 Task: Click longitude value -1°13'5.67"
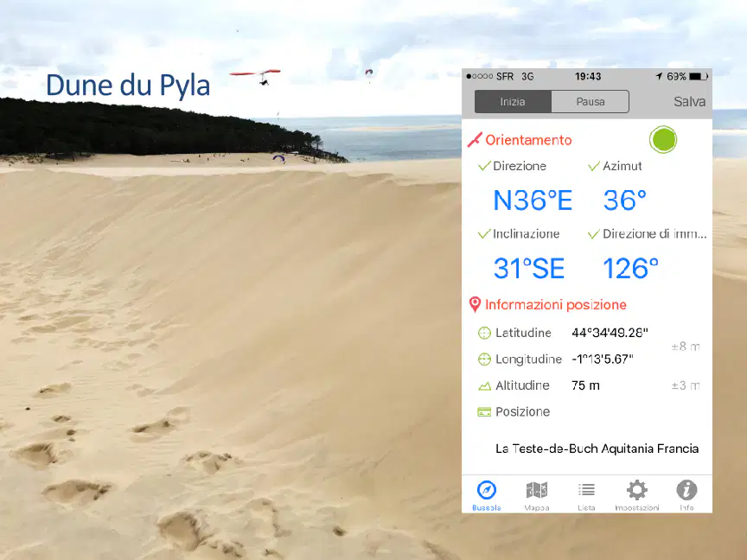[602, 359]
